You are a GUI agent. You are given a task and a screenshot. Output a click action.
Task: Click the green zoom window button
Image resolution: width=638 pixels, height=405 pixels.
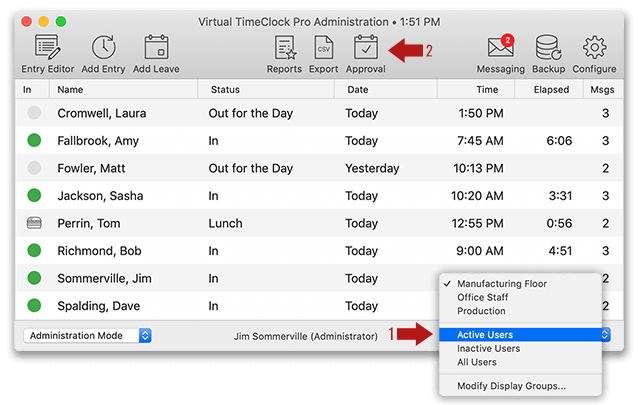61,21
